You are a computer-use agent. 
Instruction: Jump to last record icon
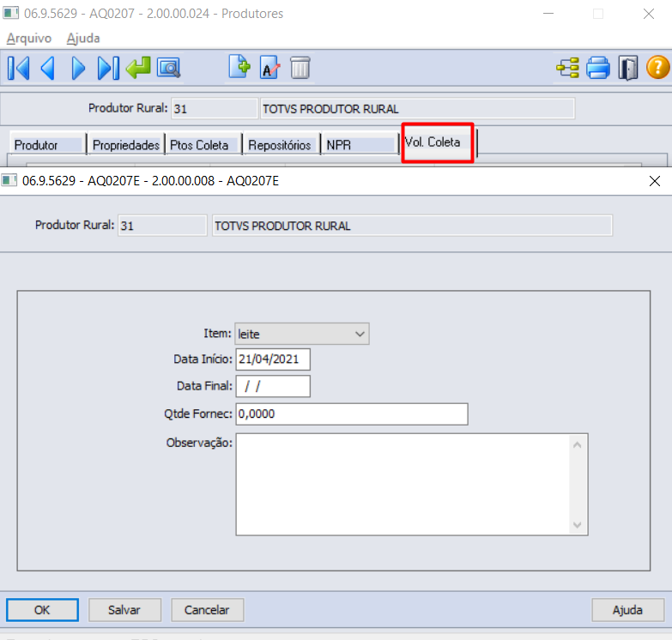pos(108,68)
